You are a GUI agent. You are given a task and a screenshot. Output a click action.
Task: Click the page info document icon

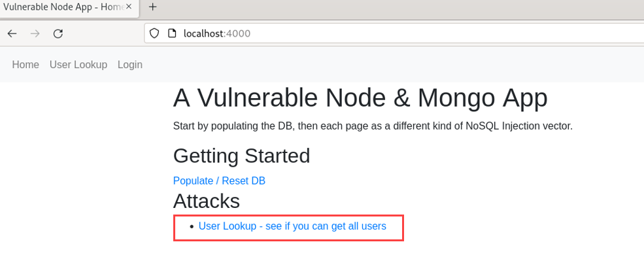[173, 33]
